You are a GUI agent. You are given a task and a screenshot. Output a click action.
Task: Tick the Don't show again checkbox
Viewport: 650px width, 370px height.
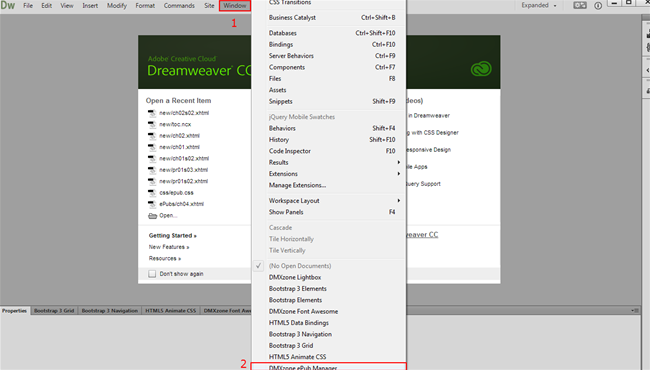[152, 274]
